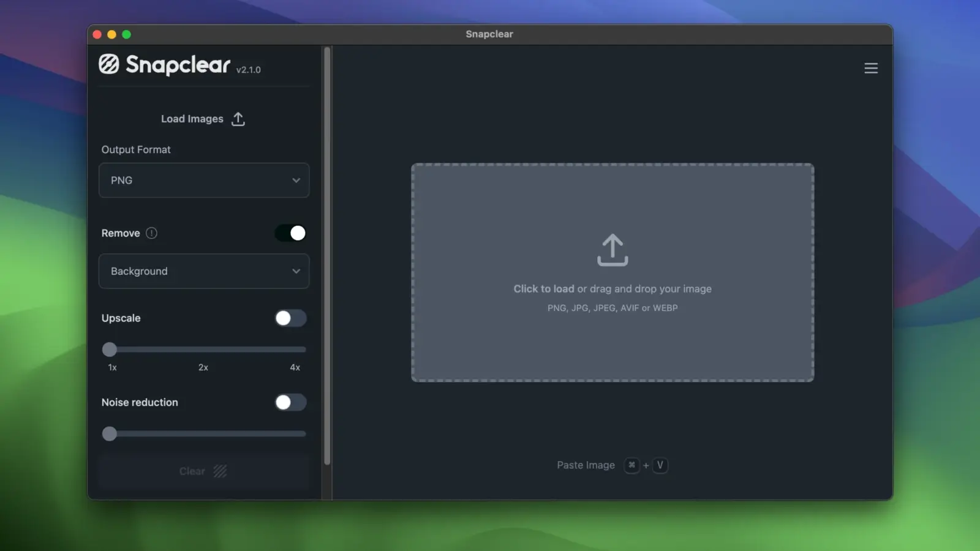Click the sidebar vertical scrollbar

coord(327,257)
